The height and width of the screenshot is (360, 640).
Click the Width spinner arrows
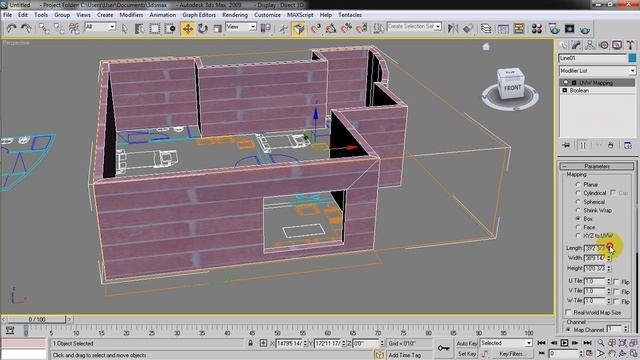[x=609, y=258]
